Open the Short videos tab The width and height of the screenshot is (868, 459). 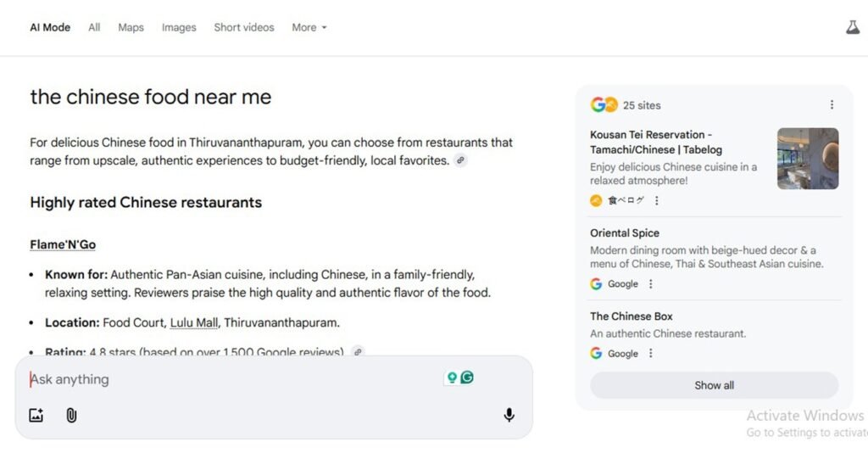click(244, 27)
